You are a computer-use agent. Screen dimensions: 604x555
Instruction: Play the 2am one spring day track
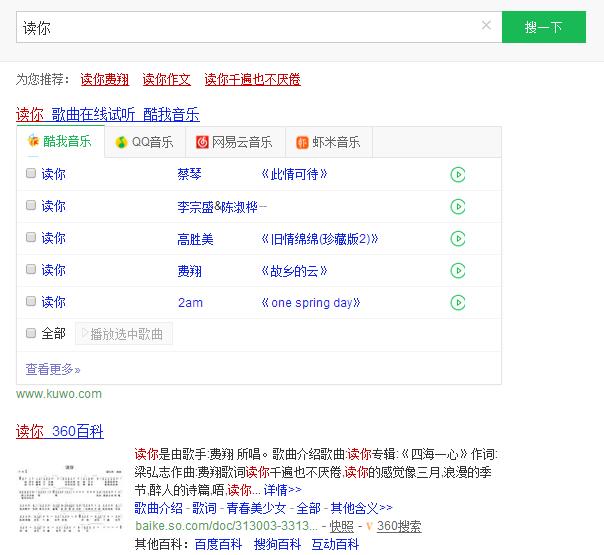click(x=458, y=303)
